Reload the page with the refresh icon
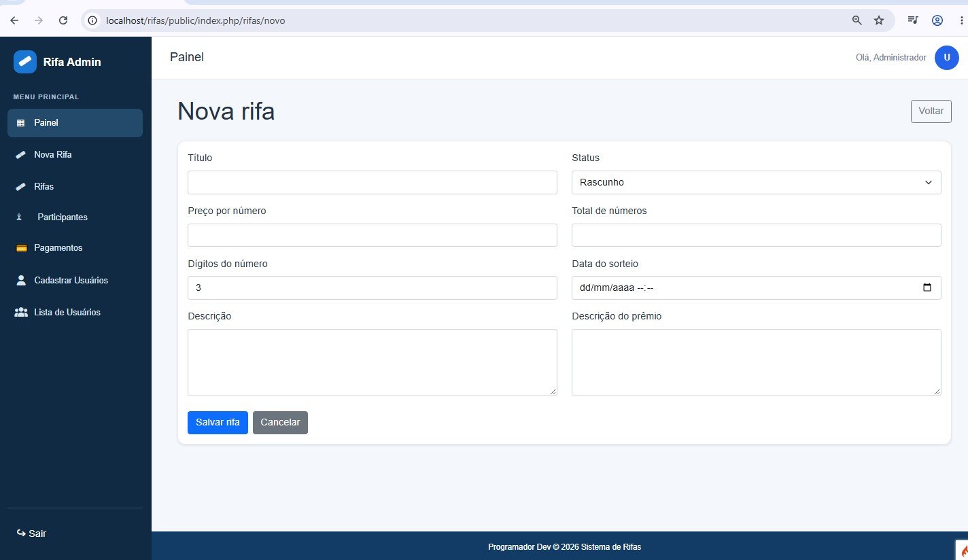The image size is (968, 560). click(x=63, y=20)
